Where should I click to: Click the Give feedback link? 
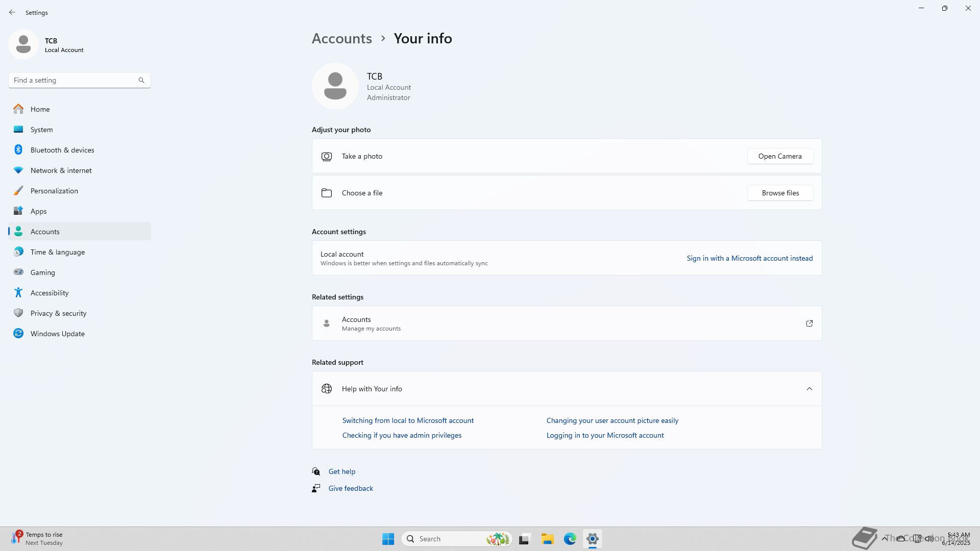351,488
